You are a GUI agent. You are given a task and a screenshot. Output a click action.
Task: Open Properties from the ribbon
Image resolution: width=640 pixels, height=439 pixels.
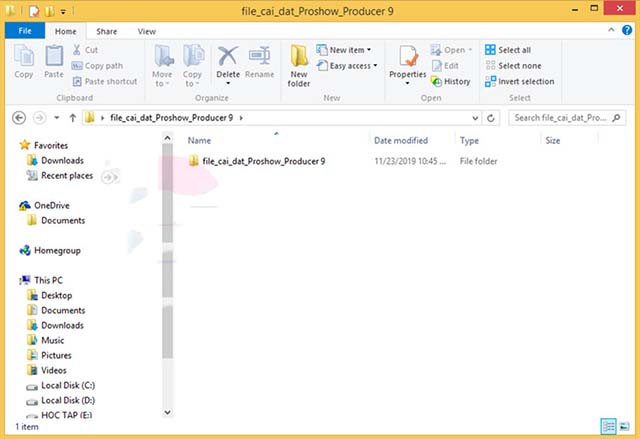tap(408, 62)
